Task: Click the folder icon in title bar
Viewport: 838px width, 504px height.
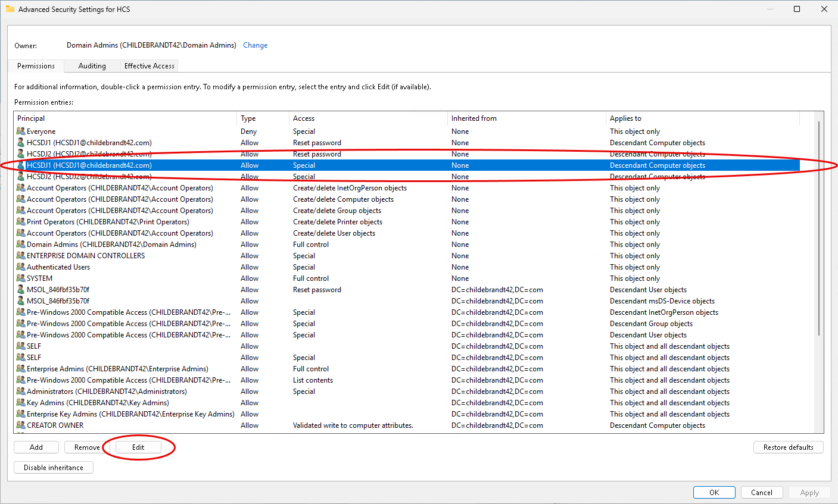Action: [x=10, y=10]
